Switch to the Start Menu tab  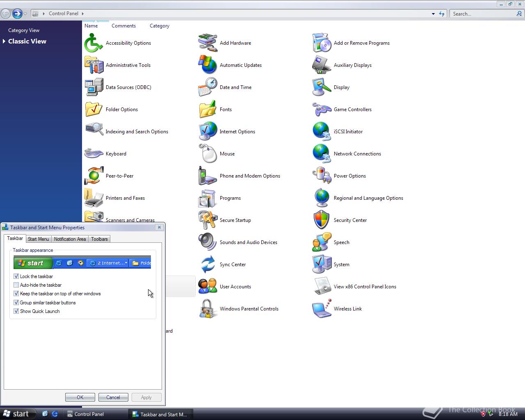(39, 239)
